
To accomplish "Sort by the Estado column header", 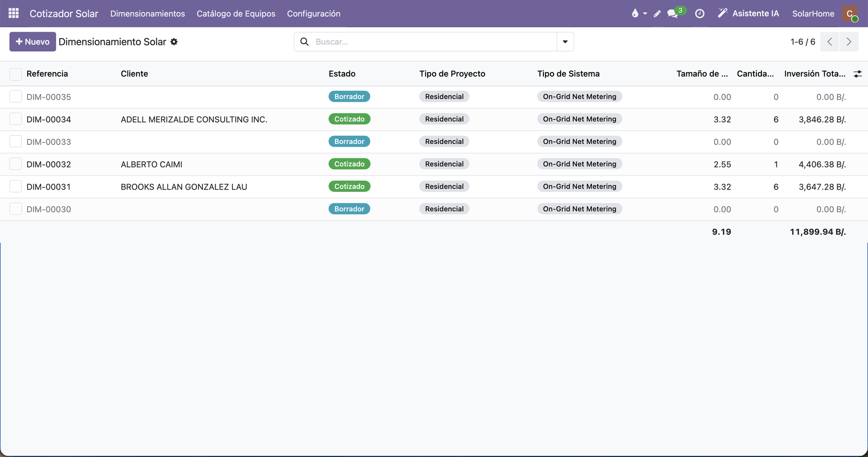I will [x=342, y=74].
